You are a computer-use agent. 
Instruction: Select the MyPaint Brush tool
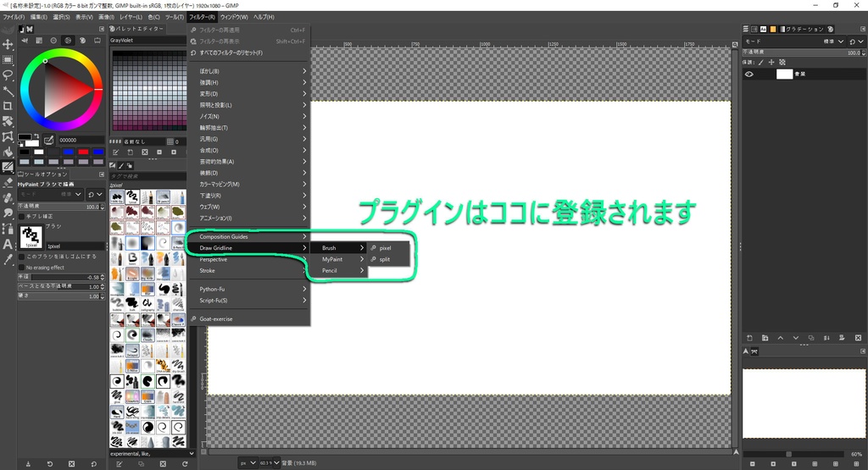pyautogui.click(x=8, y=167)
